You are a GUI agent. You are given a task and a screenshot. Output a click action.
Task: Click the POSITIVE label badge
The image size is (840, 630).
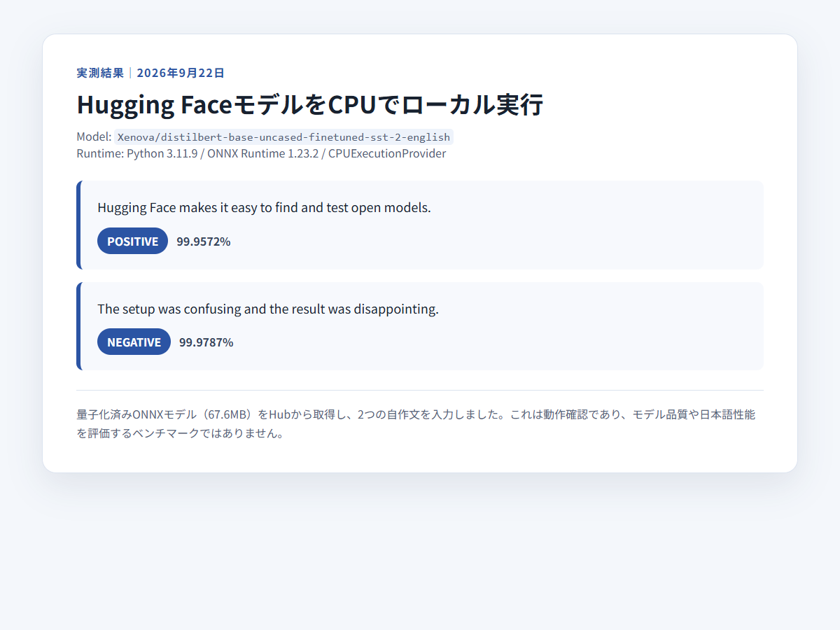click(x=132, y=241)
